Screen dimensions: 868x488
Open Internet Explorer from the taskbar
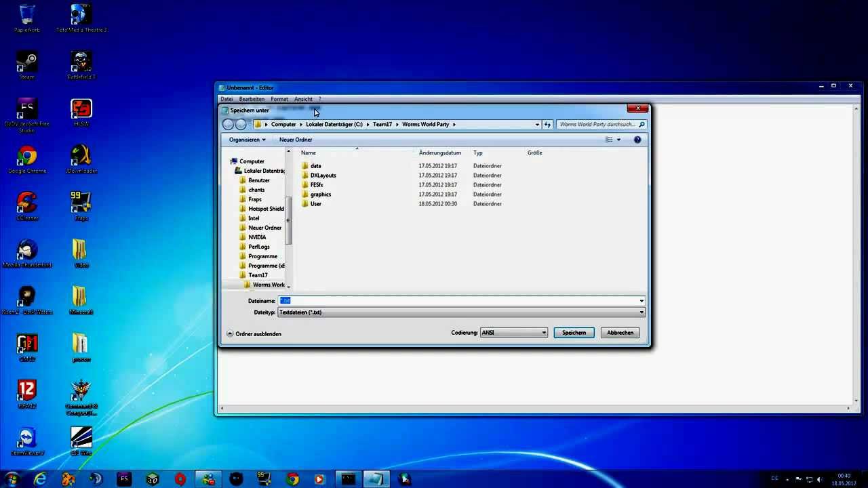[x=41, y=479]
